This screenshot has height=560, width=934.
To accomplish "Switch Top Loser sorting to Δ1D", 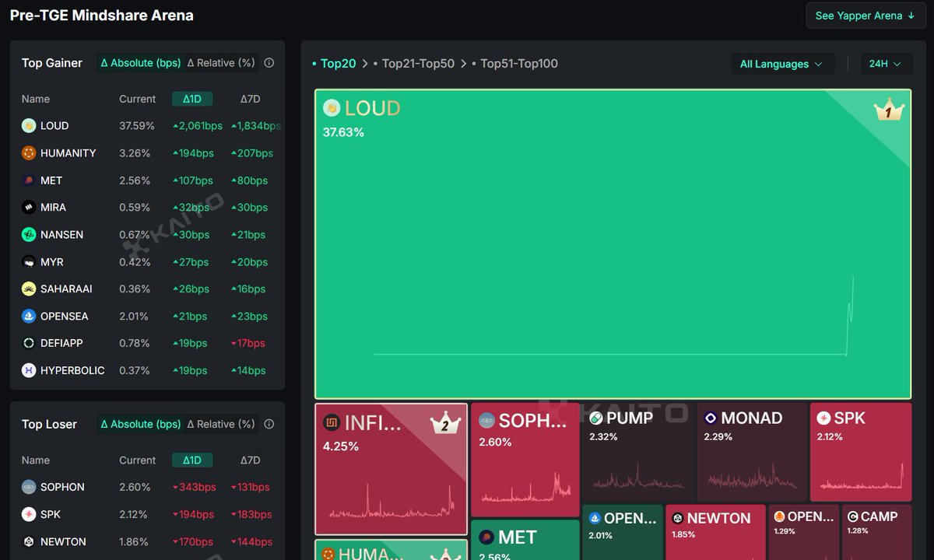I will 192,460.
